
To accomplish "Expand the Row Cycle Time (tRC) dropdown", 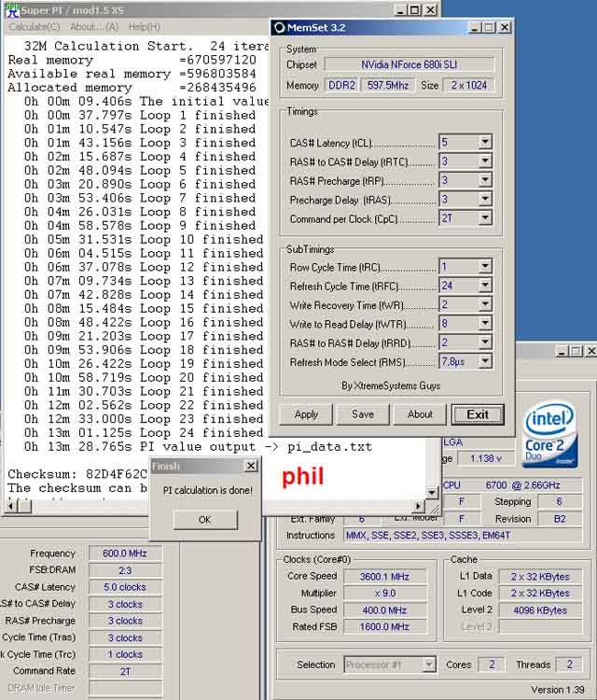I will [x=484, y=266].
